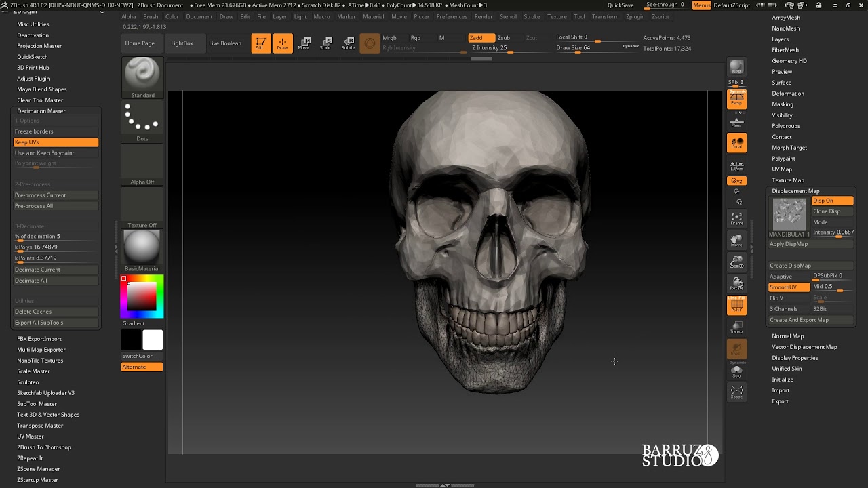Collapse the Decimation Master plugin section
Viewport: 868px width, 488px height.
click(x=41, y=111)
